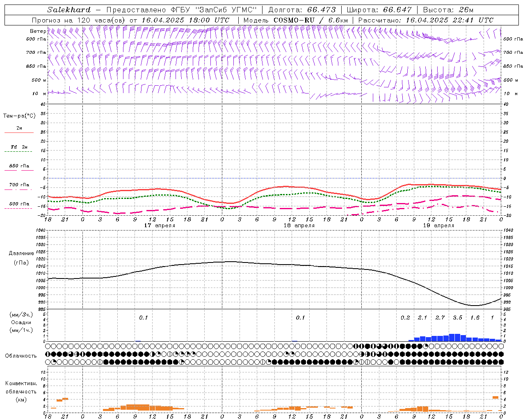Click the "(мм/1ч.)" unit label
525x420 pixels.
tap(21, 330)
